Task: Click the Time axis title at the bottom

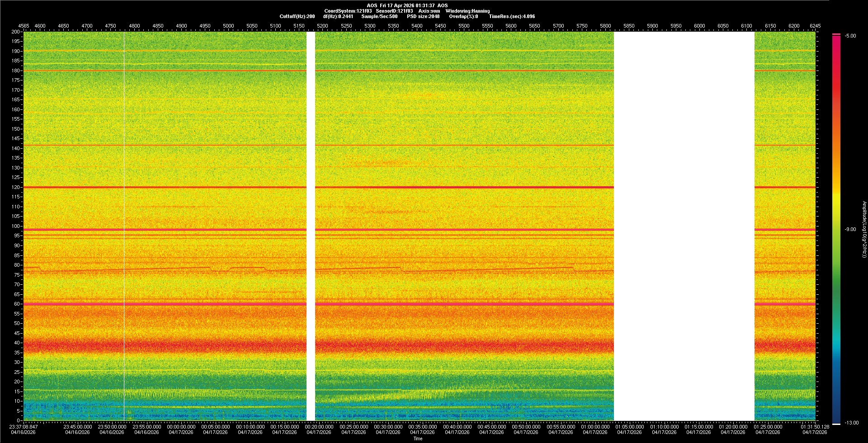Action: (x=418, y=439)
